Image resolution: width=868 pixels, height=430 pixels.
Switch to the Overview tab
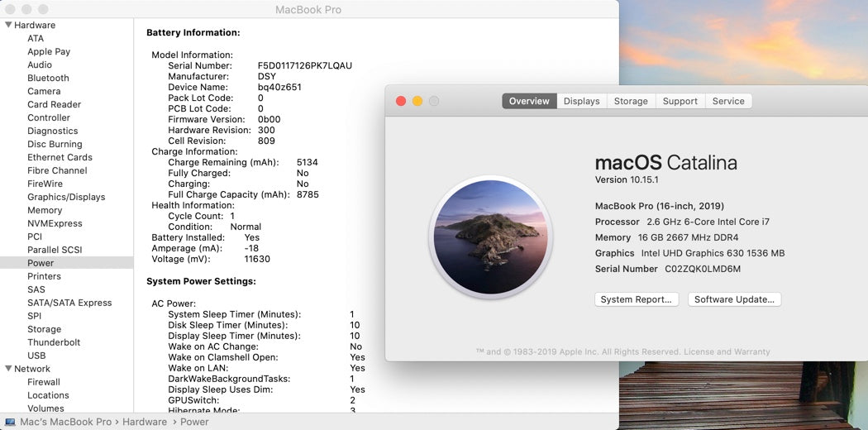point(529,101)
